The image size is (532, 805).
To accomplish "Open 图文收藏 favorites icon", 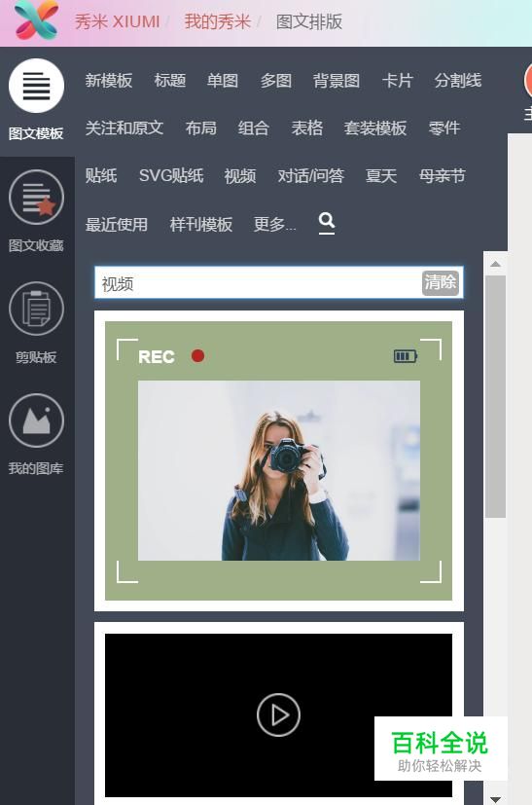I will 36,198.
